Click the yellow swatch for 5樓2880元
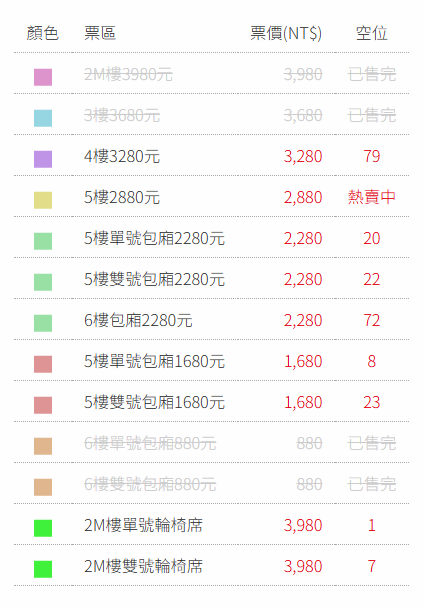Viewport: 423px width, 608px height. [x=43, y=200]
